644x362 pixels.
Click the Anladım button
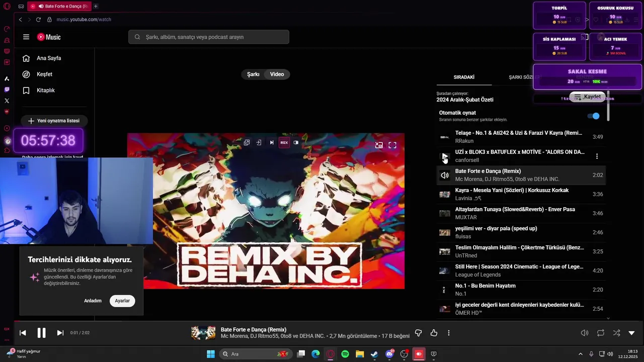93,301
